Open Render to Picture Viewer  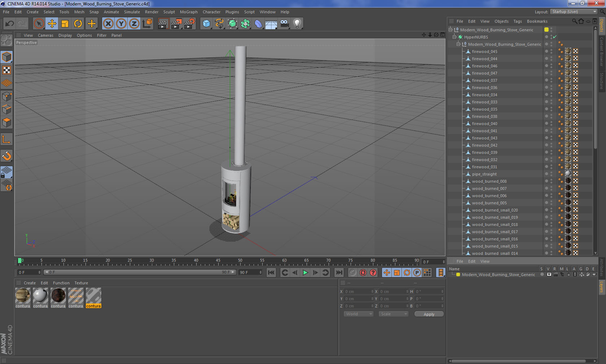pyautogui.click(x=176, y=24)
